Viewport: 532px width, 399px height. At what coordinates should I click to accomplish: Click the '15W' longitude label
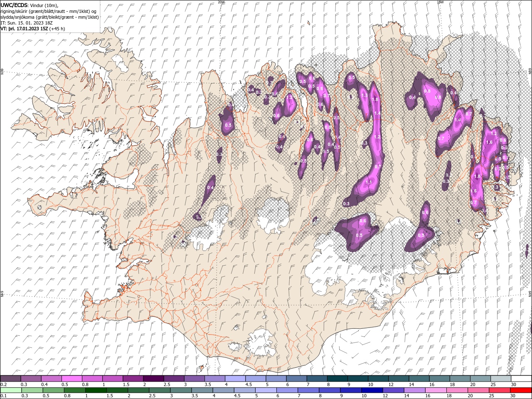coord(440,2)
